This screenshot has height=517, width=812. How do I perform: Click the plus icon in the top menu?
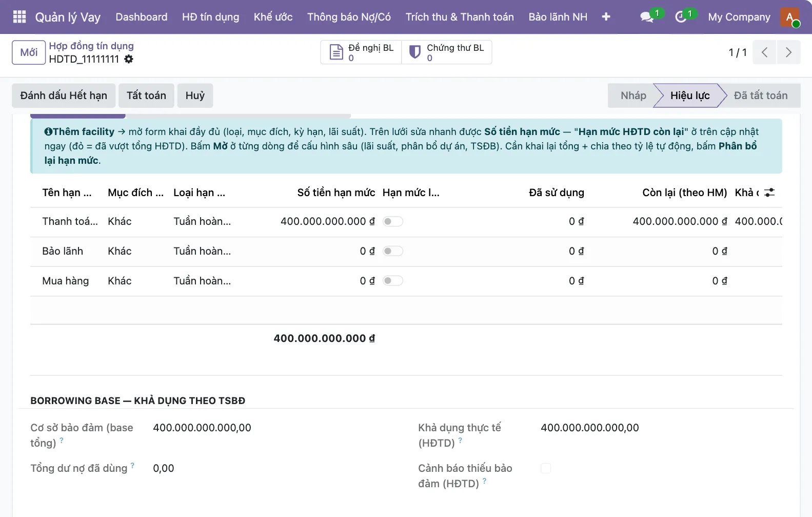(606, 17)
